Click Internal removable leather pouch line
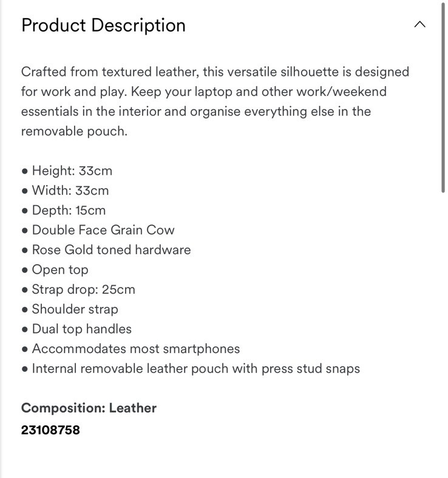Image resolution: width=448 pixels, height=478 pixels. pyautogui.click(x=191, y=369)
